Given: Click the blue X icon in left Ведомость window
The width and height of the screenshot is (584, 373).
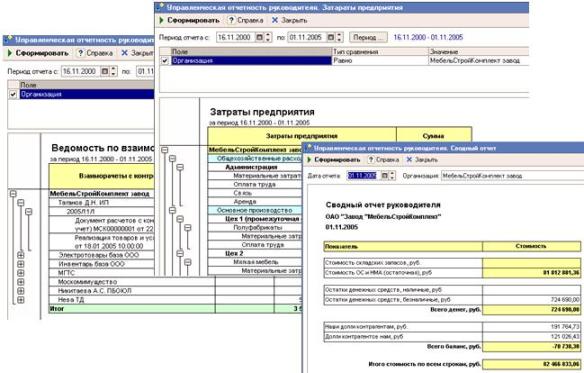Looking at the screenshot, I should coord(124,53).
